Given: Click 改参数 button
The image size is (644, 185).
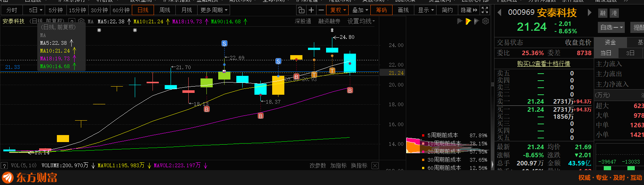Looking at the screenshot, I should 318,166.
